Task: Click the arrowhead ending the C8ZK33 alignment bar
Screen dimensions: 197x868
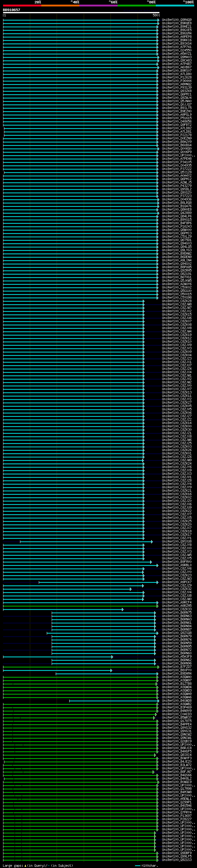Action: 123,609
